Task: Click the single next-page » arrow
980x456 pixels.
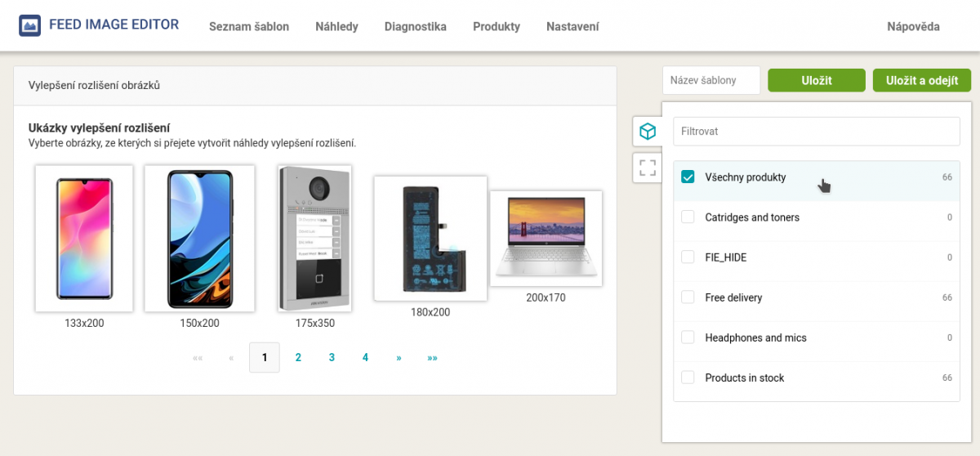Action: coord(399,357)
